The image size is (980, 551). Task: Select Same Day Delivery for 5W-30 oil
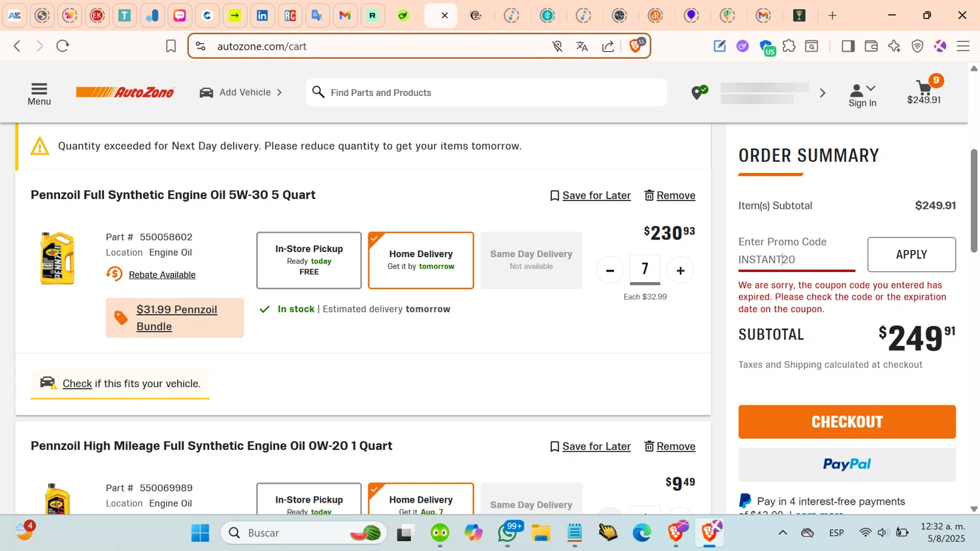(x=531, y=260)
